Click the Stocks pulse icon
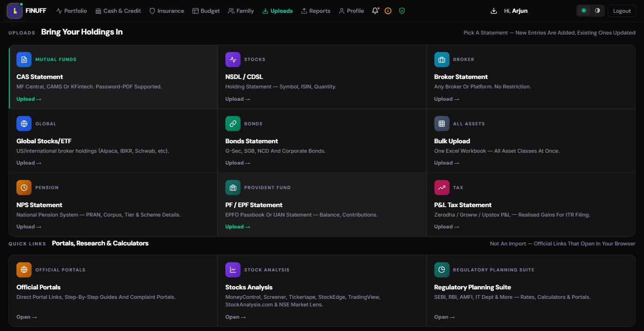 (233, 60)
